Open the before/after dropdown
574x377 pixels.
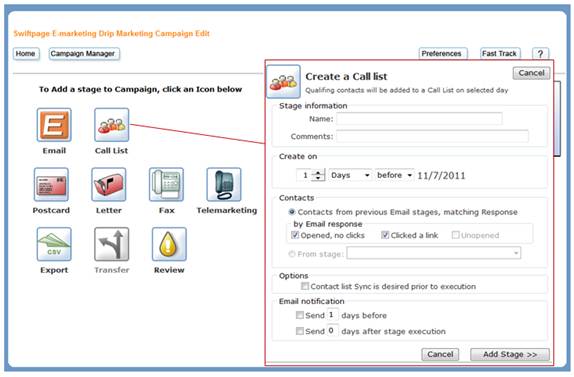coord(395,175)
